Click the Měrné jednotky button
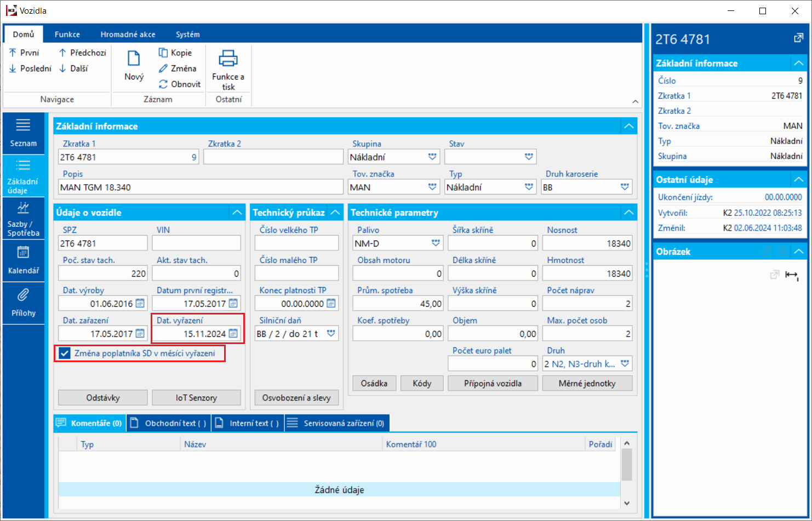This screenshot has width=812, height=521. (x=587, y=383)
